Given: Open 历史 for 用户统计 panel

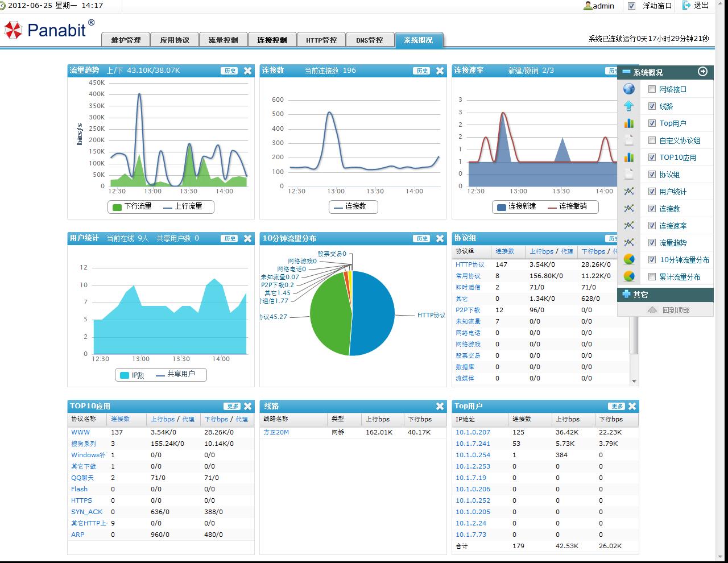Looking at the screenshot, I should [230, 239].
